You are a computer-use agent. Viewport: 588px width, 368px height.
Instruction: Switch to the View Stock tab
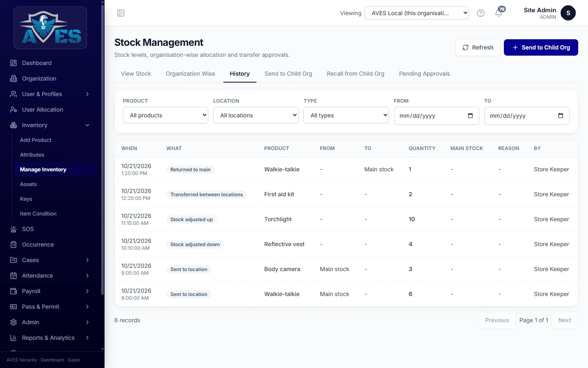[x=136, y=74]
